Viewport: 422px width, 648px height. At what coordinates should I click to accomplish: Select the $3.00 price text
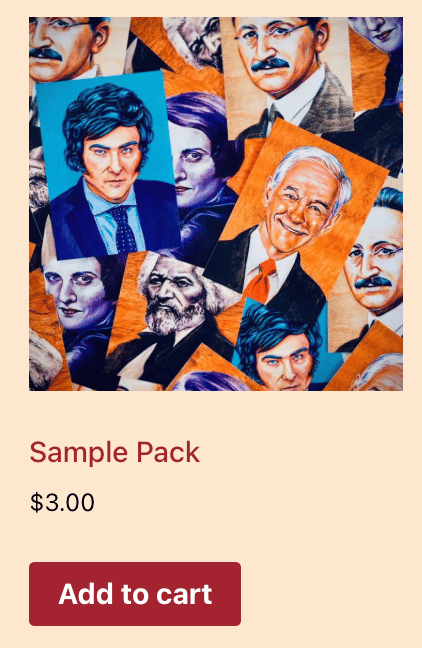coord(62,503)
